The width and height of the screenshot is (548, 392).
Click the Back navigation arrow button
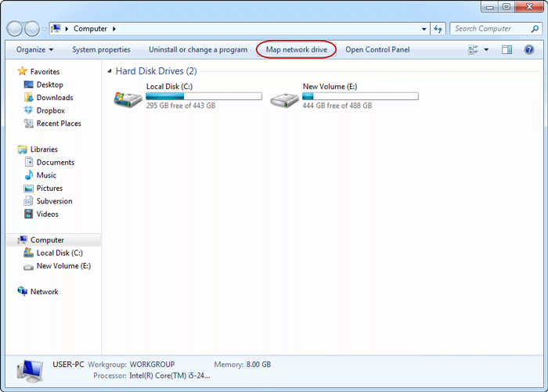(15, 29)
